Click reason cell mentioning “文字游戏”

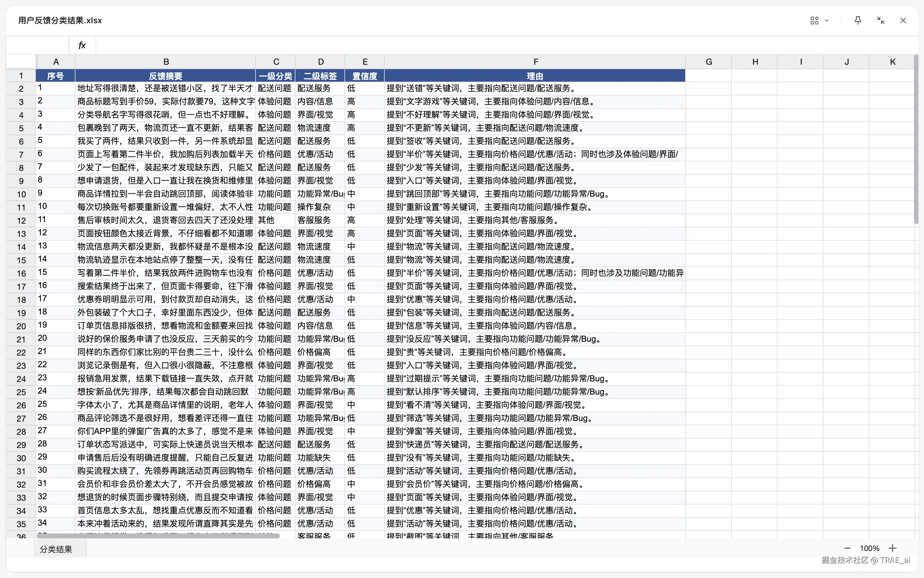click(x=535, y=102)
